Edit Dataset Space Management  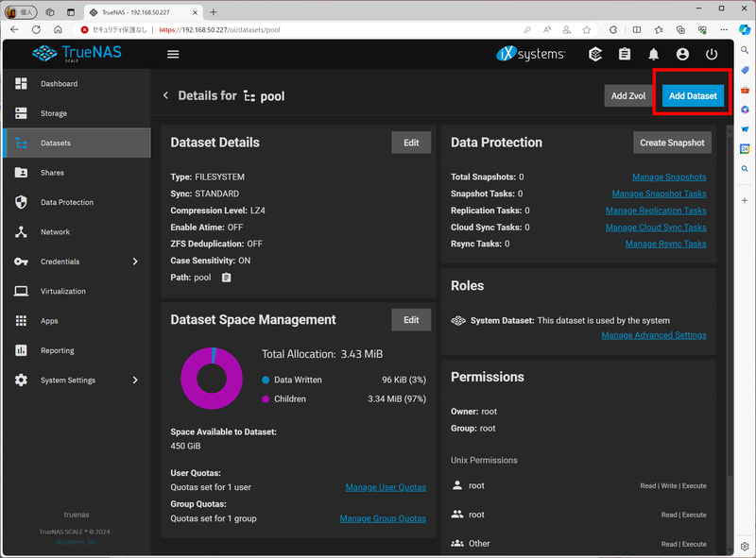point(411,320)
